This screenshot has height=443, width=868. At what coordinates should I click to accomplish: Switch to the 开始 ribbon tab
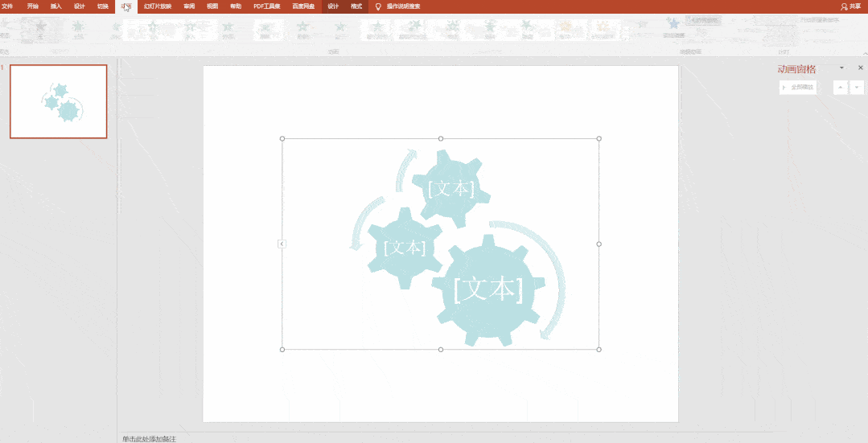33,6
